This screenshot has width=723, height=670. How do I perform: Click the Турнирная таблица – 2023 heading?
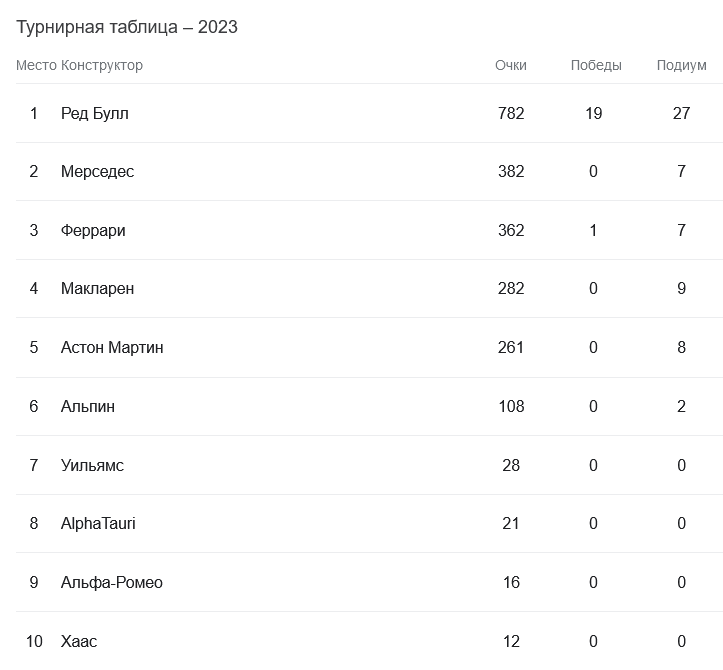(x=127, y=27)
